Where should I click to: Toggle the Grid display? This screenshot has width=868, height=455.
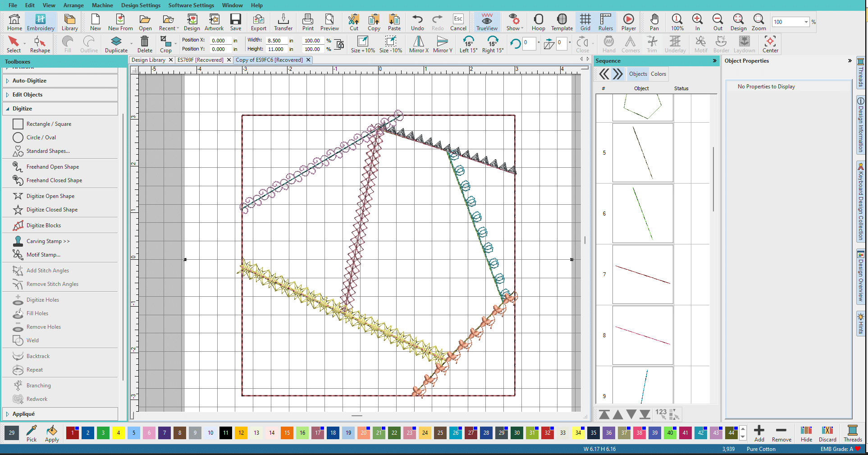[585, 22]
